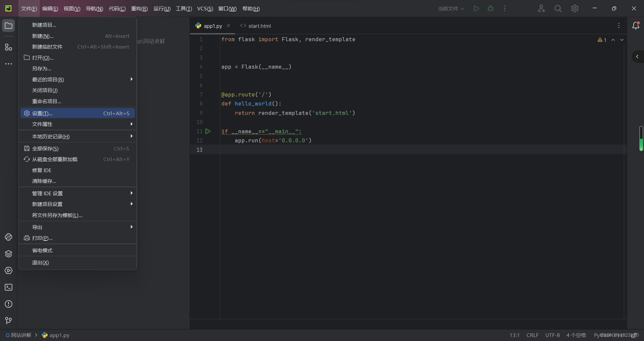Viewport: 644px width, 341px height.
Task: Open the notifications bell icon
Action: [x=636, y=25]
